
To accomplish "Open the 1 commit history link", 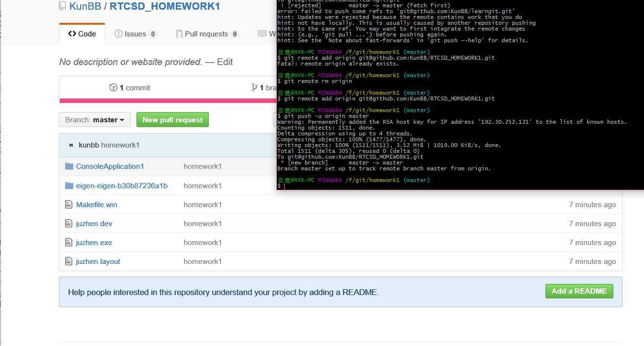I will (x=130, y=88).
